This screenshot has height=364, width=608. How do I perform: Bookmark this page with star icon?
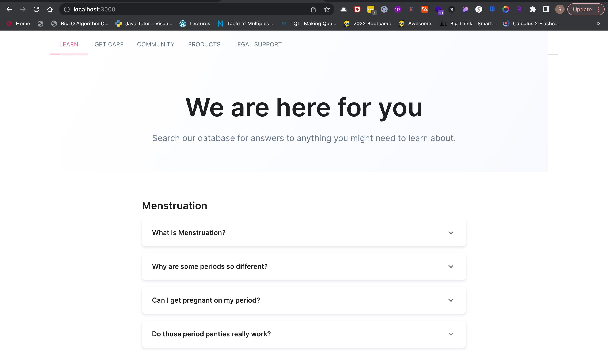326,9
